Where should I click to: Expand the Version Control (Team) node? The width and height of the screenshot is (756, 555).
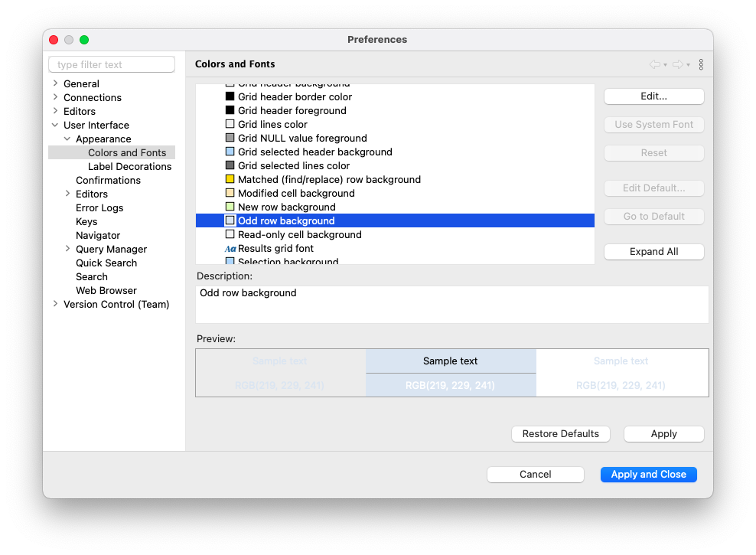pyautogui.click(x=55, y=304)
